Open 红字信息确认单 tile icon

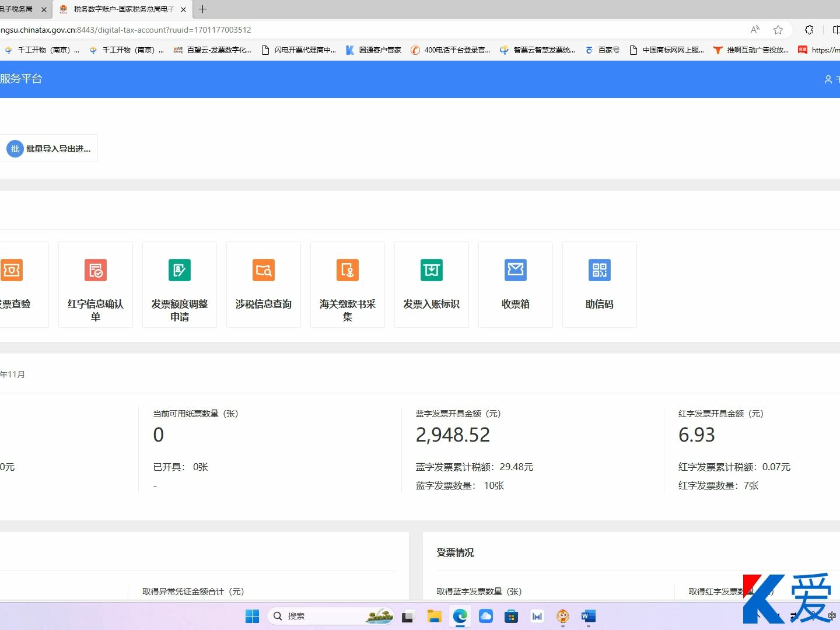tap(96, 270)
